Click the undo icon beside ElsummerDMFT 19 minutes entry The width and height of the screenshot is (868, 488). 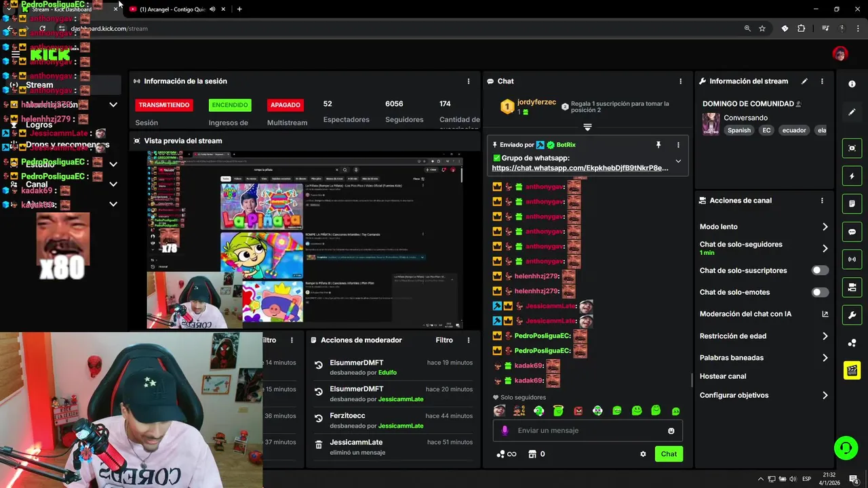319,365
